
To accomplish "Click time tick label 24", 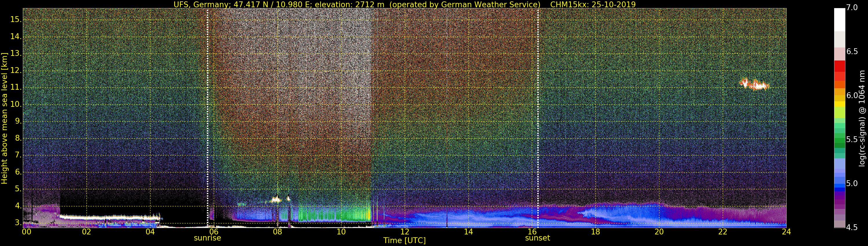I will pyautogui.click(x=786, y=232).
